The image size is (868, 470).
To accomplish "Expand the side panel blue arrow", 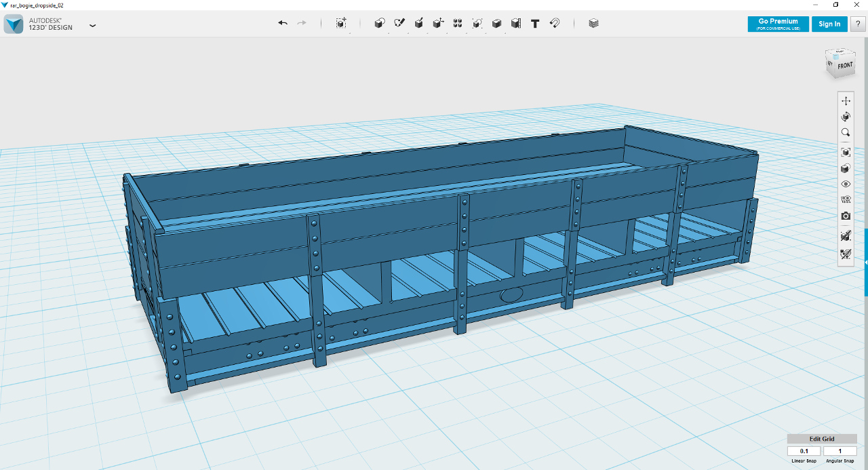I will [x=866, y=262].
